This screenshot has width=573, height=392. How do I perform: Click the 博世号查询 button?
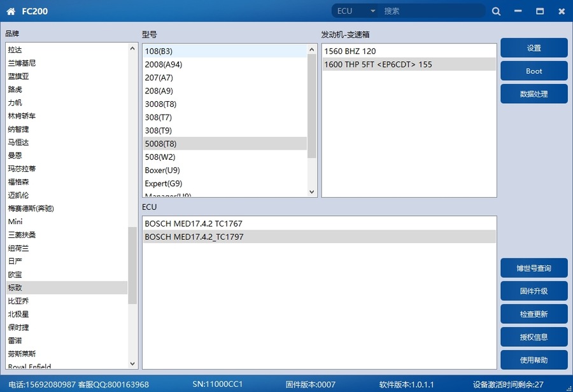tap(534, 268)
